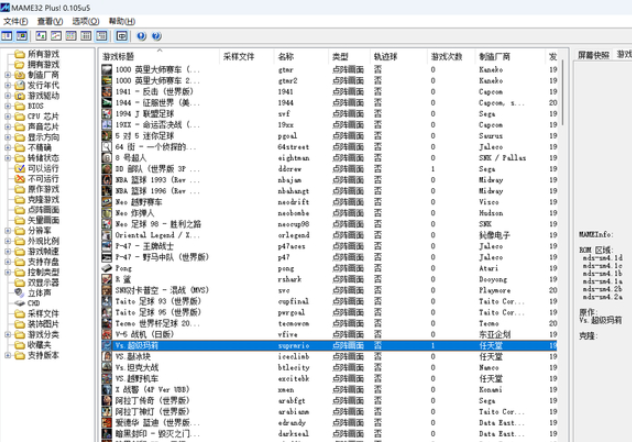The image size is (632, 442).
Task: Click the icon for X 战警
Action: tap(107, 390)
